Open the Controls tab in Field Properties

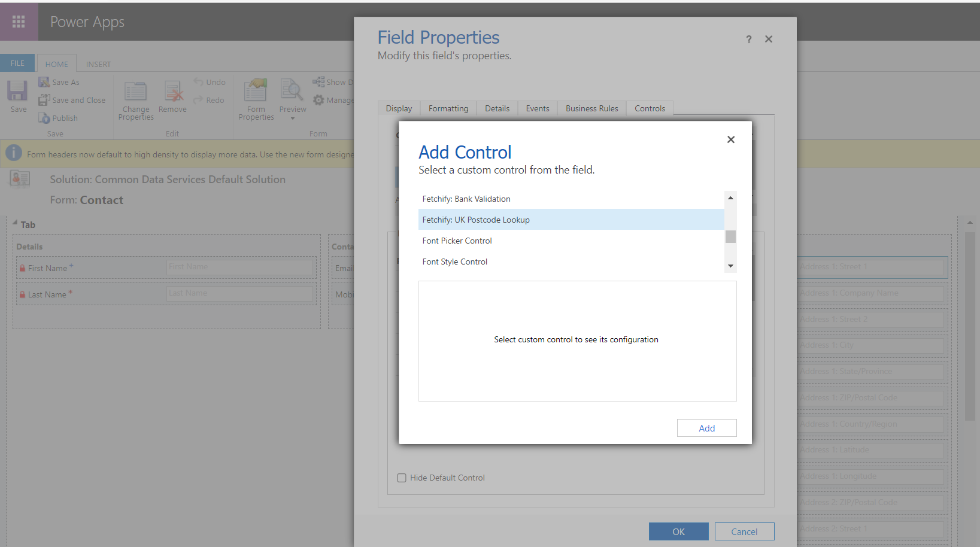pos(650,108)
